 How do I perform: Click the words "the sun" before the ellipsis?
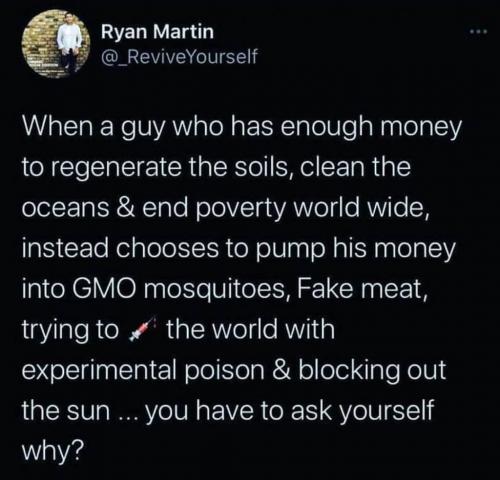point(66,411)
